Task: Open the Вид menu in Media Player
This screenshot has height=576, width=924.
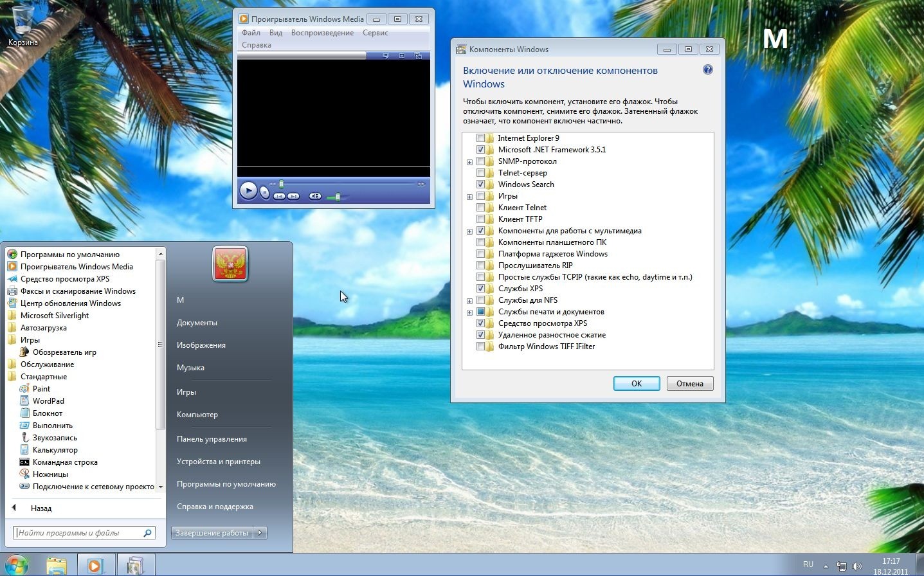Action: (x=276, y=33)
